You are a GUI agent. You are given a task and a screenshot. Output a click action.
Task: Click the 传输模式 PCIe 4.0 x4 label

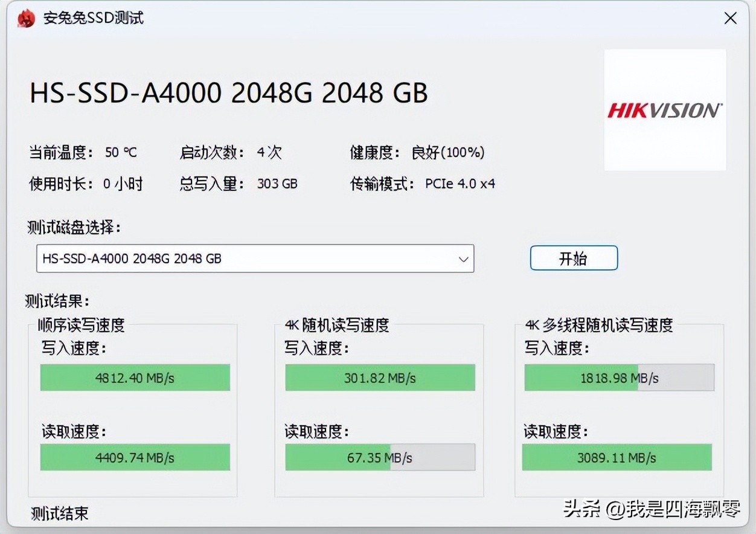[423, 184]
